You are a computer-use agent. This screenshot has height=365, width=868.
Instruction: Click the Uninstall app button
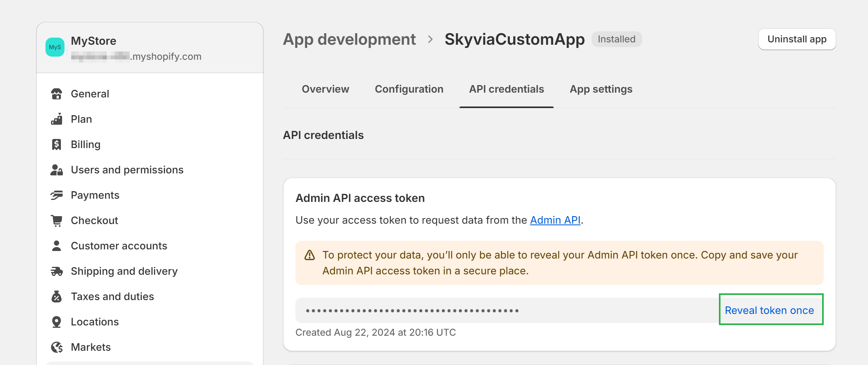click(797, 39)
